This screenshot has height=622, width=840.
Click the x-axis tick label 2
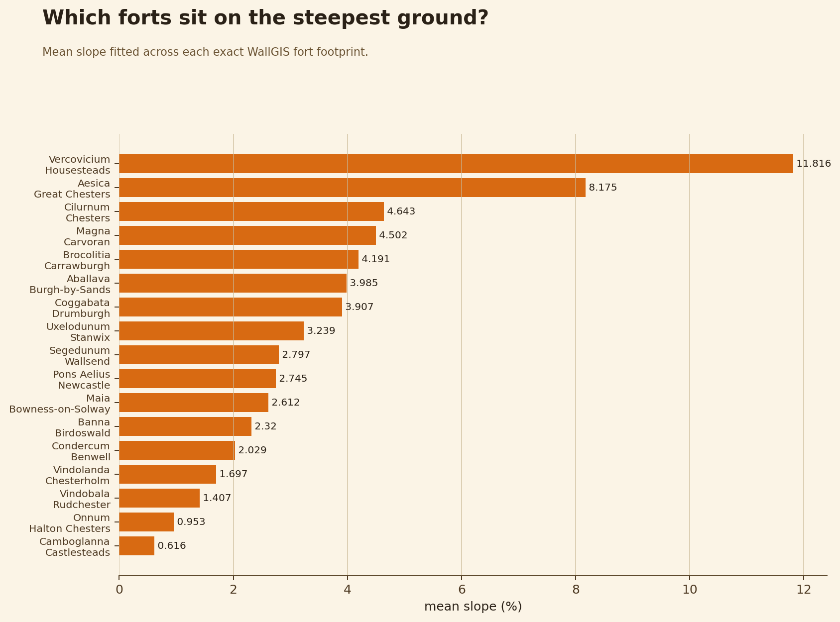point(233,590)
